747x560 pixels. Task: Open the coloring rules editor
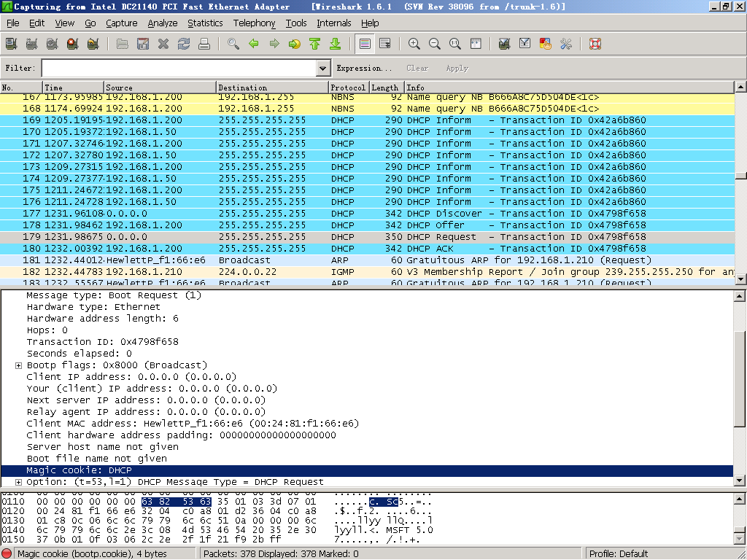[546, 44]
